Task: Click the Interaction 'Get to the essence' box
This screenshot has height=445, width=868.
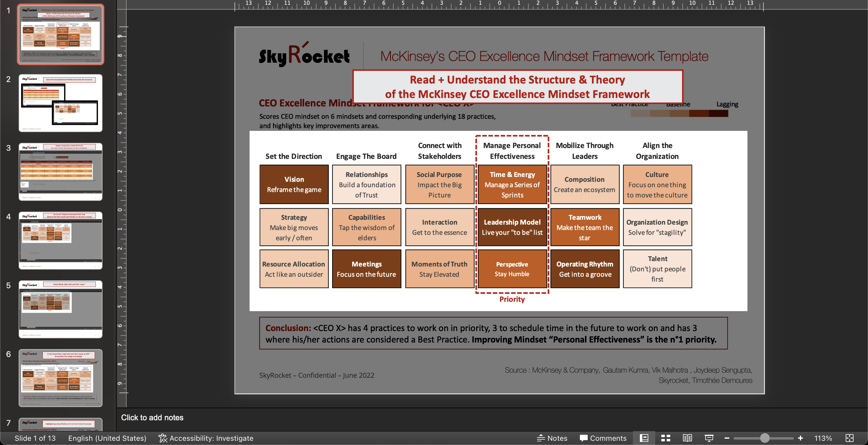Action: 439,227
